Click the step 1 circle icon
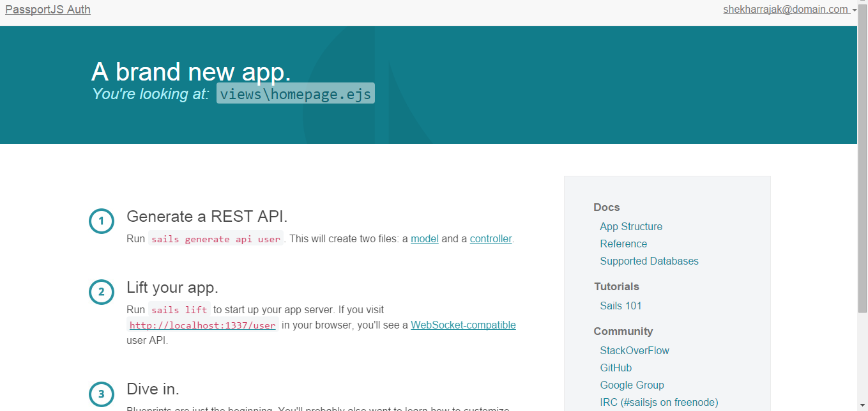Screen dimensions: 868x411 pos(101,222)
